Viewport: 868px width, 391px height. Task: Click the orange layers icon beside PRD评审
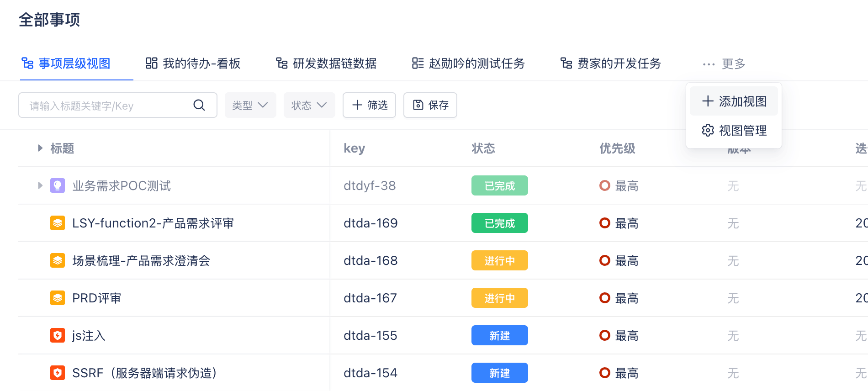click(x=58, y=298)
